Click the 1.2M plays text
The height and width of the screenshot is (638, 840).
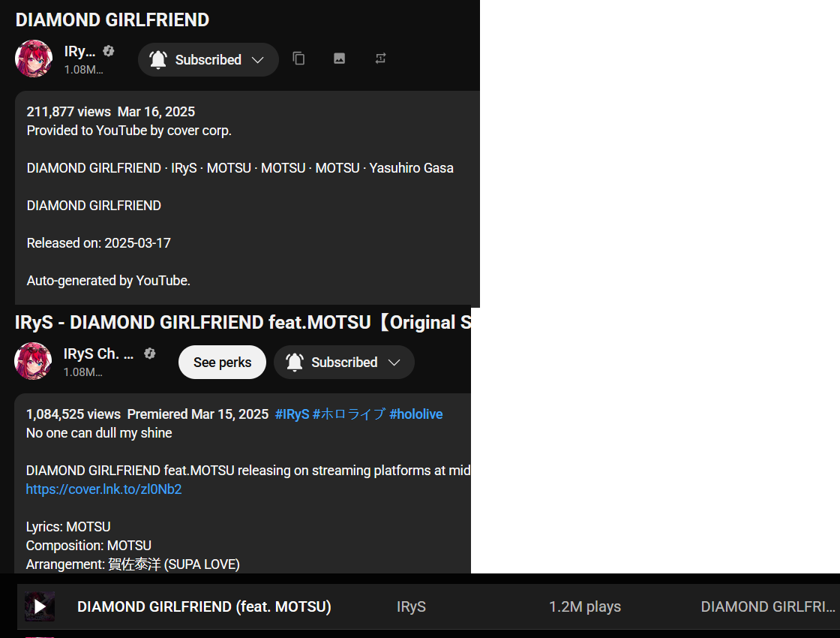[584, 606]
